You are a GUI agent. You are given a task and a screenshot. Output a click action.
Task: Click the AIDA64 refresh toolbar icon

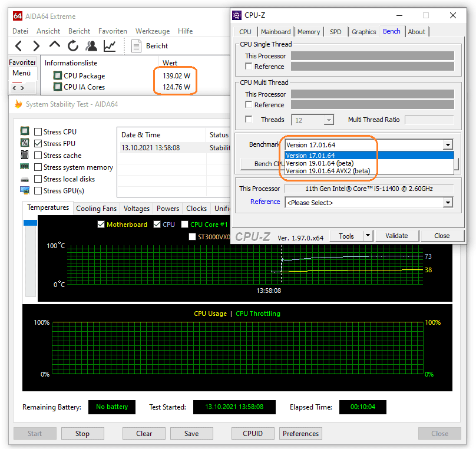(73, 46)
